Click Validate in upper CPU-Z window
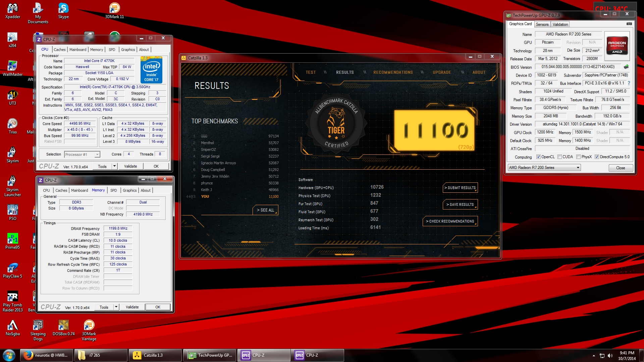This screenshot has height=362, width=644. point(130,166)
